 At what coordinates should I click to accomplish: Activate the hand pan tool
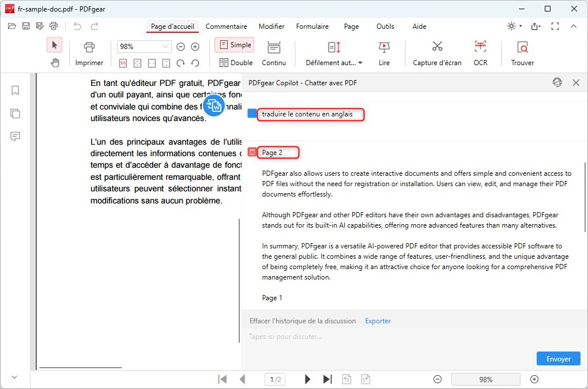click(55, 63)
